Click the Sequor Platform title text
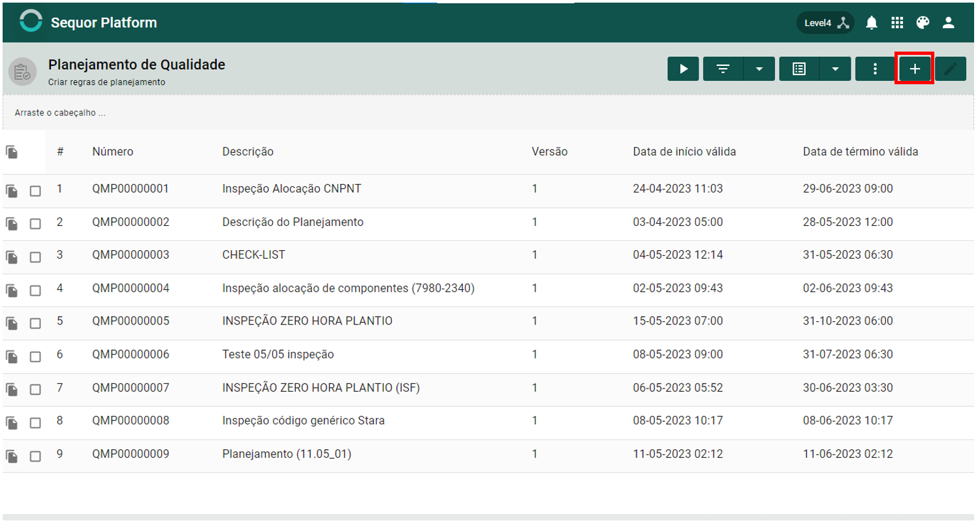The width and height of the screenshot is (980, 525). coord(104,23)
